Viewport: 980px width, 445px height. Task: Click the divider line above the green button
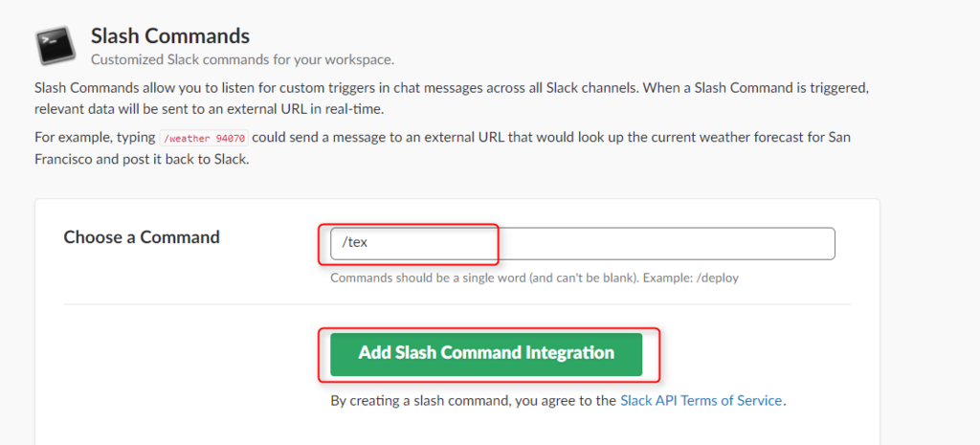457,305
